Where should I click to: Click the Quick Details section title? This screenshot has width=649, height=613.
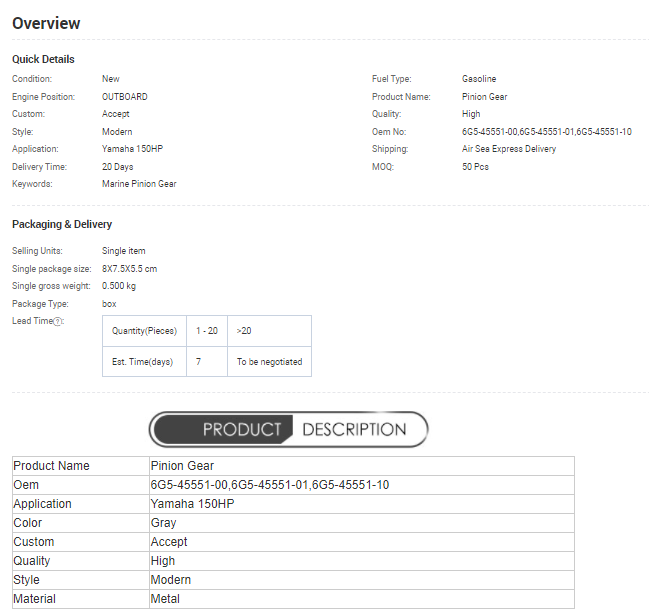pos(43,59)
